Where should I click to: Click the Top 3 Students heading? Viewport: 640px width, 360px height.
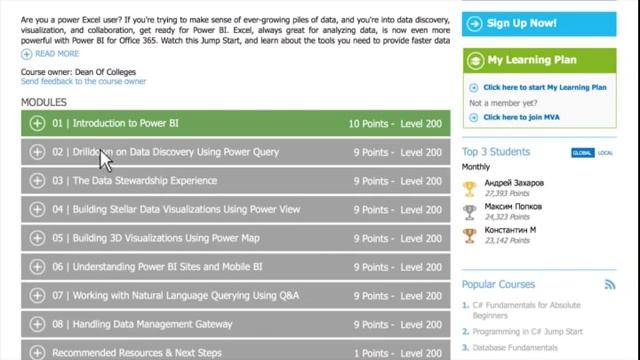coord(496,152)
